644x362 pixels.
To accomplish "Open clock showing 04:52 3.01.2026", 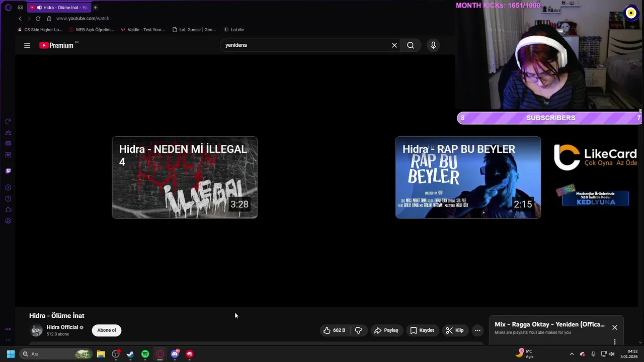I will (629, 354).
